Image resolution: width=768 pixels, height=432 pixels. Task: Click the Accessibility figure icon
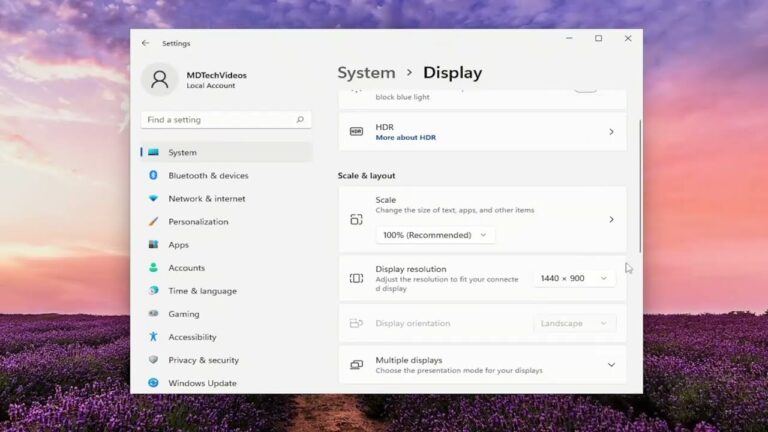point(153,336)
